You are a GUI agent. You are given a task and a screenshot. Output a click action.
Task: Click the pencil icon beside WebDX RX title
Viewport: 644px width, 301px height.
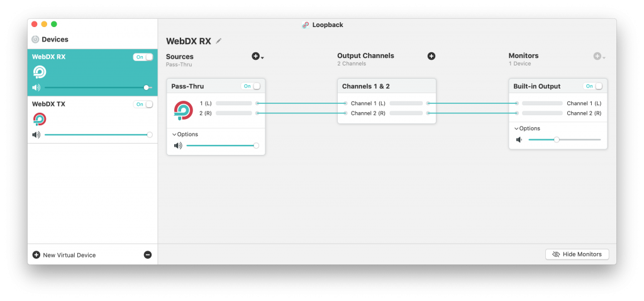[x=218, y=41]
